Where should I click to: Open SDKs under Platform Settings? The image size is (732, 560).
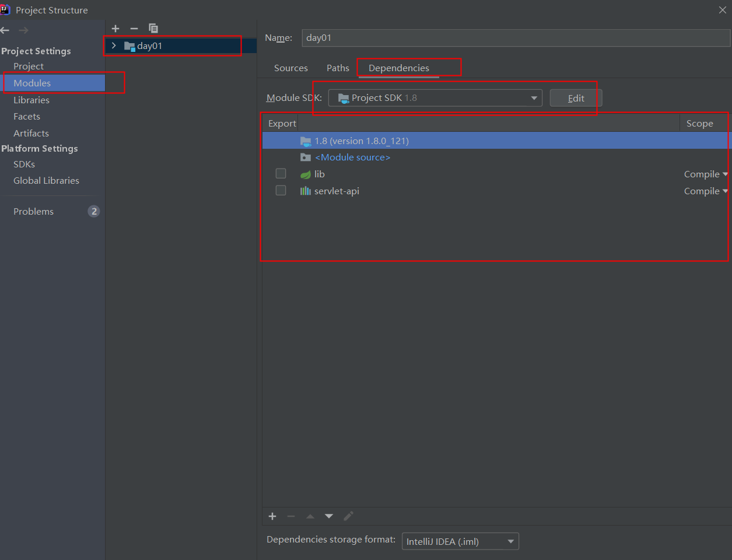[24, 164]
